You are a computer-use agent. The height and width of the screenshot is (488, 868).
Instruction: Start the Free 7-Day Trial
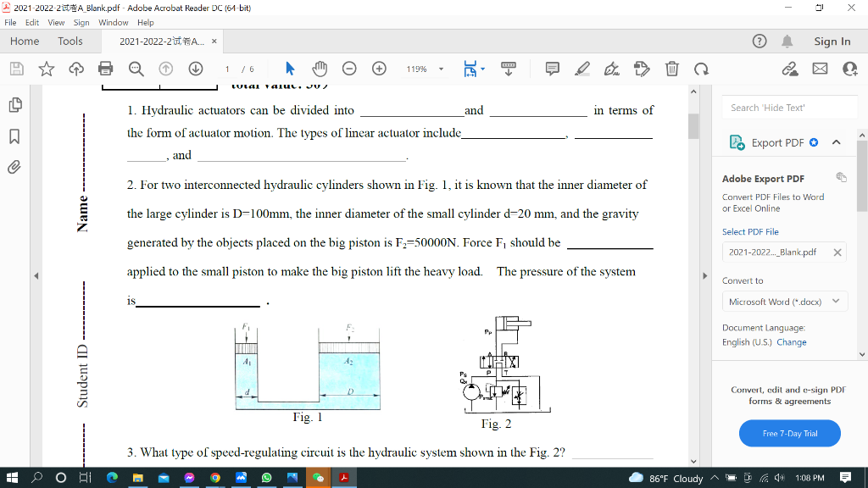click(788, 433)
